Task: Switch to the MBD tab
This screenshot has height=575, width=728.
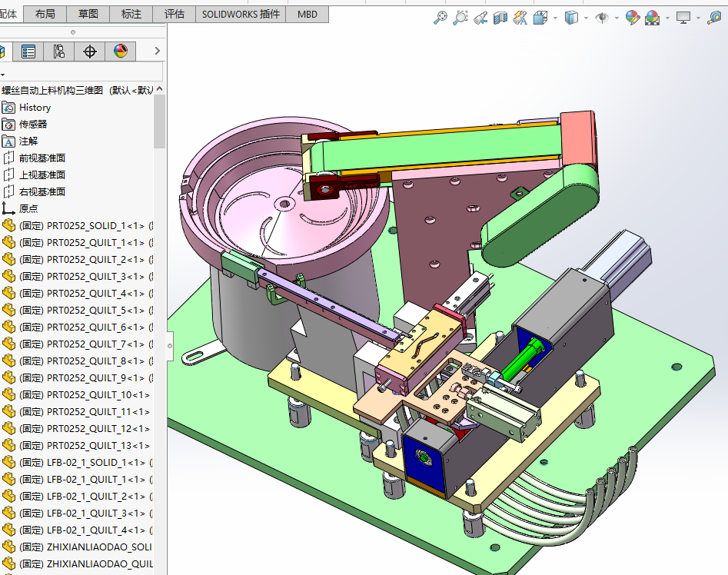Action: coord(307,14)
